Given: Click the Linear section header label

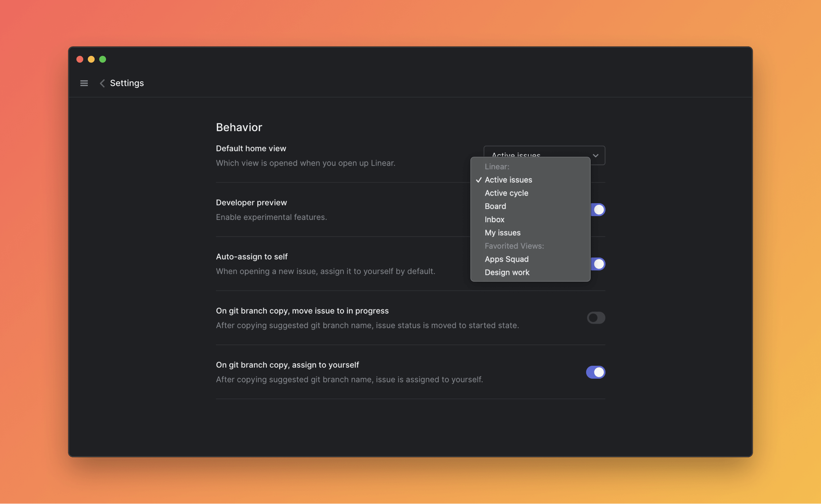Looking at the screenshot, I should point(497,166).
